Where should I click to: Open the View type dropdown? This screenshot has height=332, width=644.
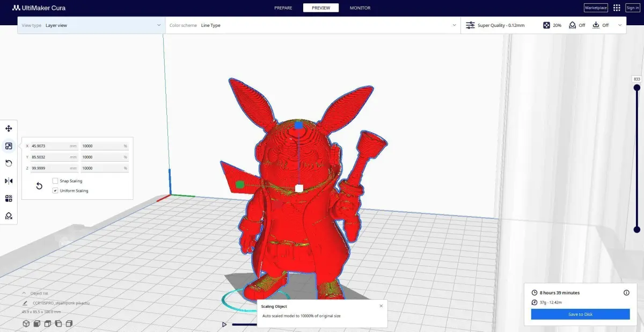tap(91, 25)
